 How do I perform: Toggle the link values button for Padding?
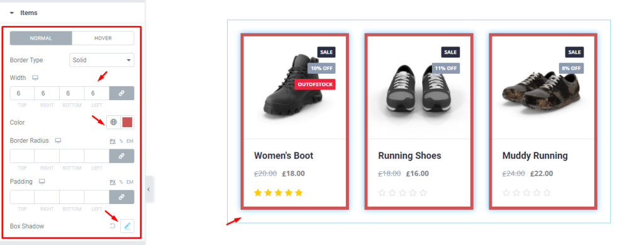[x=121, y=197]
